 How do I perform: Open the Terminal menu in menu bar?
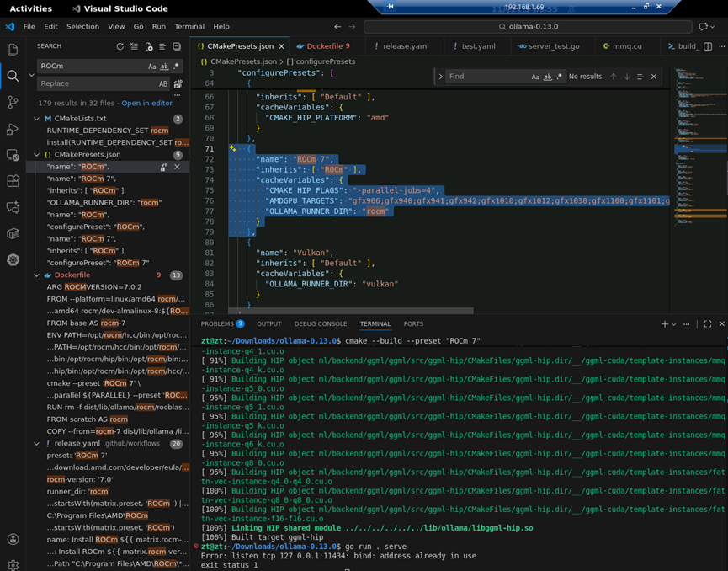tap(189, 27)
